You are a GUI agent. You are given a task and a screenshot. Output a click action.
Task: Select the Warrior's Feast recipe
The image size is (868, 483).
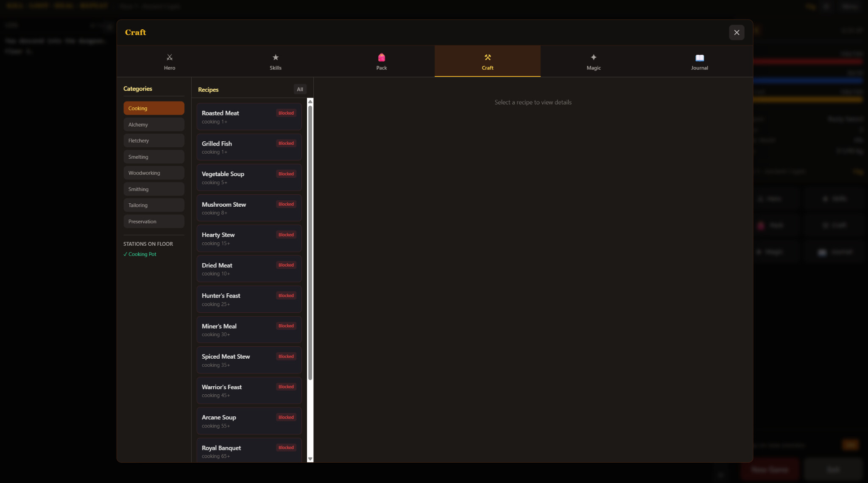click(x=249, y=390)
